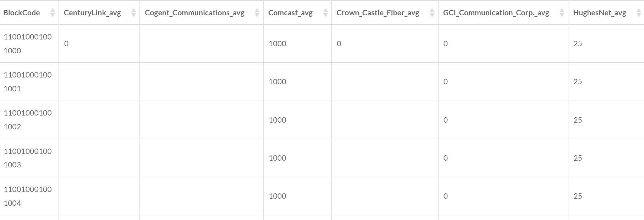Click the Comcast_avg header label
Screen dimensions: 644x220
(290, 13)
